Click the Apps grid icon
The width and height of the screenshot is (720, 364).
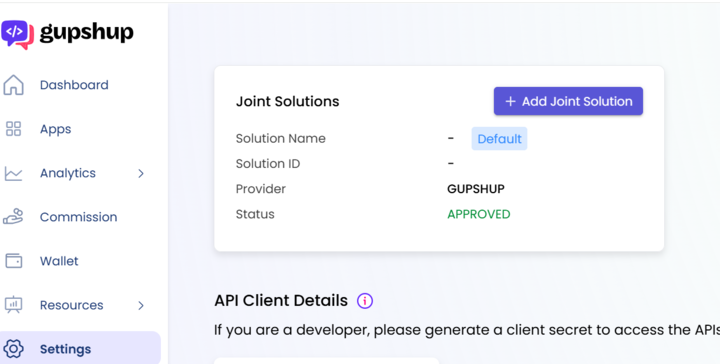click(13, 129)
